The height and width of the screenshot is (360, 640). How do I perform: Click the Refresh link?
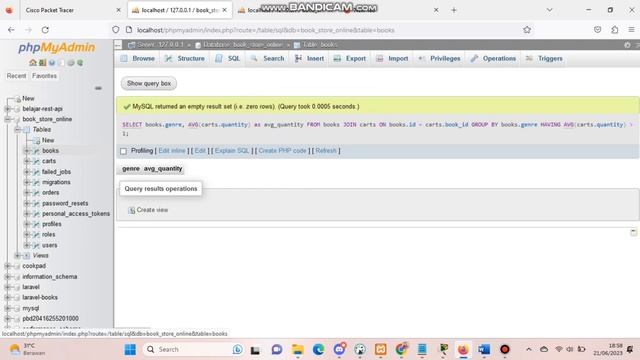[326, 151]
